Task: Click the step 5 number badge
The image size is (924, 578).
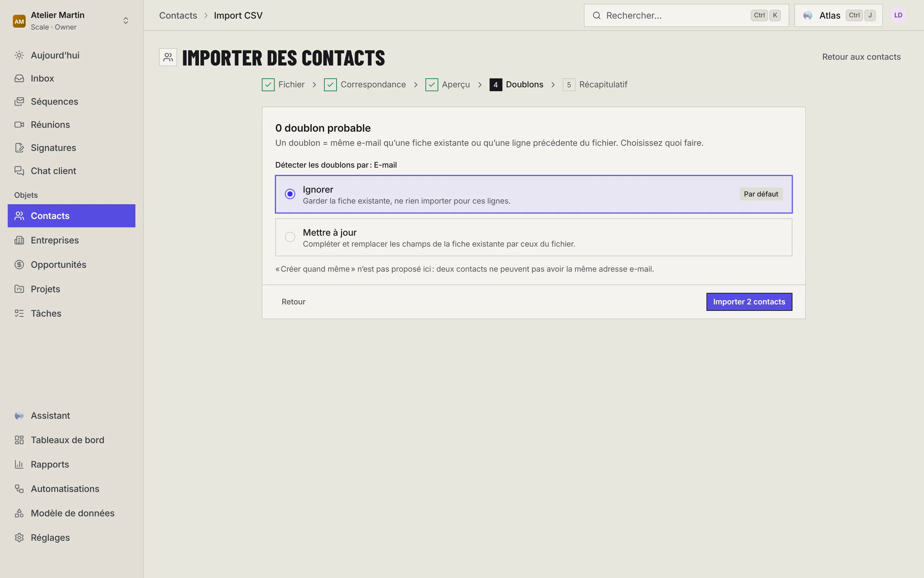Action: coord(569,85)
